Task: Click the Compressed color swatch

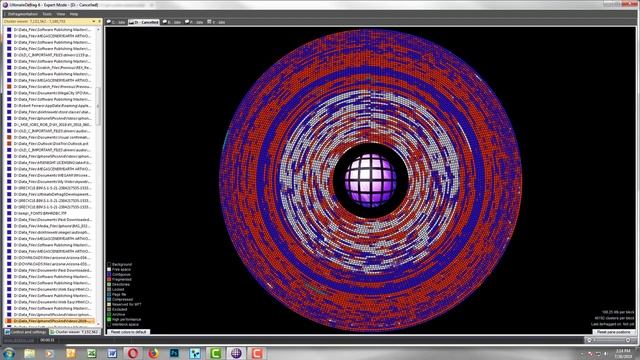Action: (109, 299)
